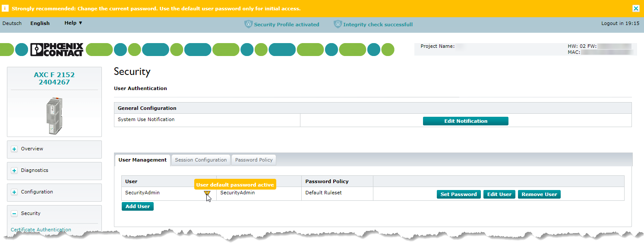Click Set Password for SecurityAdmin
Screen dimensions: 644x243
tap(459, 194)
